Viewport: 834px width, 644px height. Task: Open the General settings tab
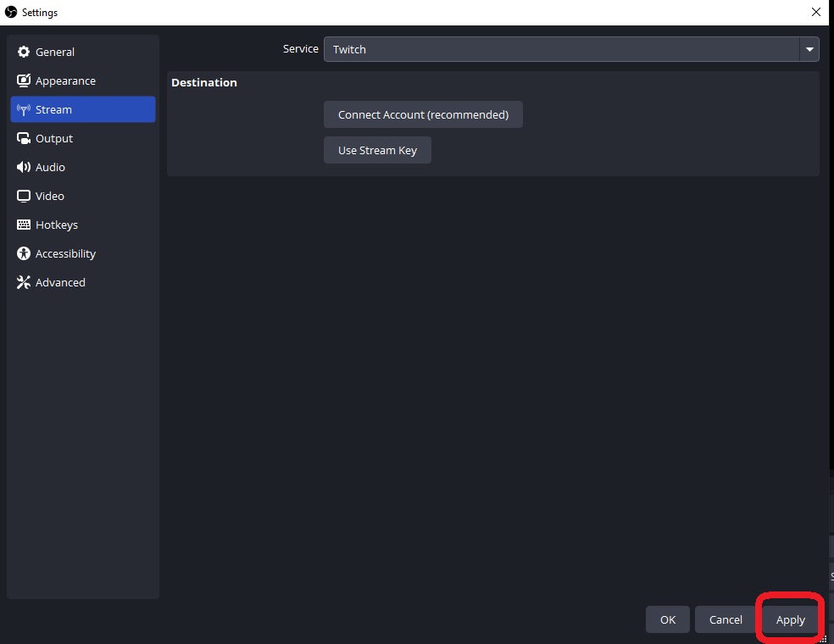pos(83,52)
